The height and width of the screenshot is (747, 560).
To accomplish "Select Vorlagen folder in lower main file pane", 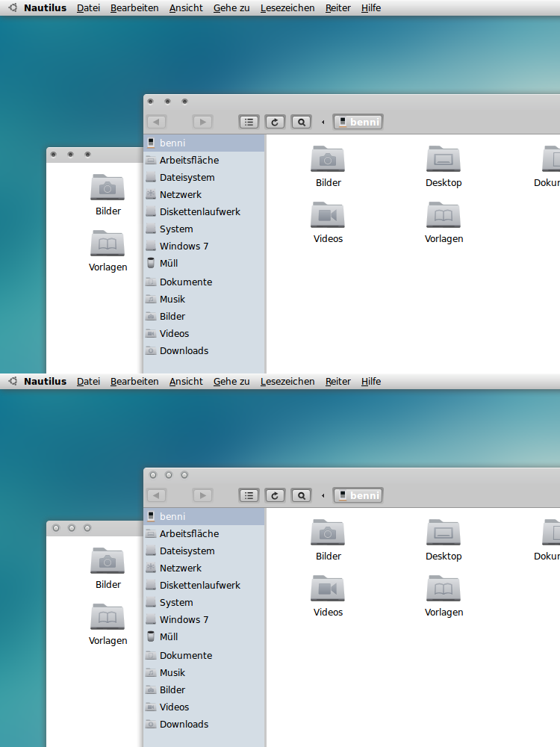I will pyautogui.click(x=444, y=596).
